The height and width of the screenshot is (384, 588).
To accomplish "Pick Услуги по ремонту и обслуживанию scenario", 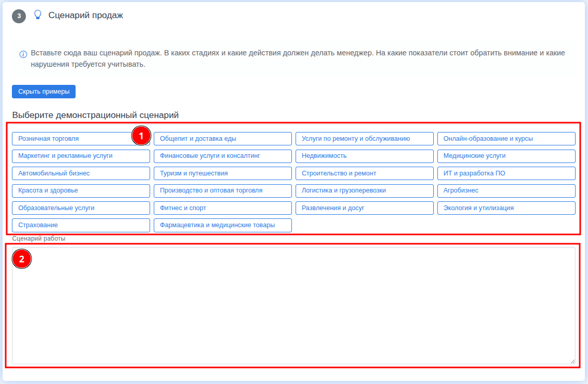I will [364, 139].
